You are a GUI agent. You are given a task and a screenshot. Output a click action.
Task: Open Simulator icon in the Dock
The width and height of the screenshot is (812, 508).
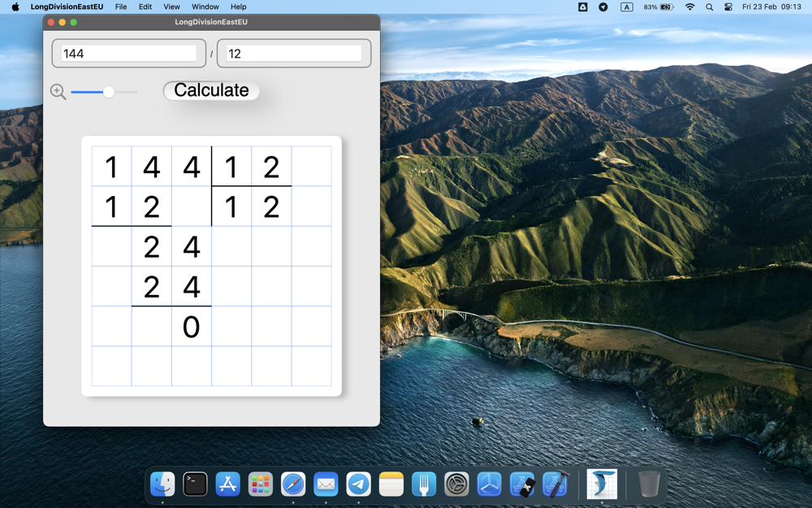click(522, 484)
